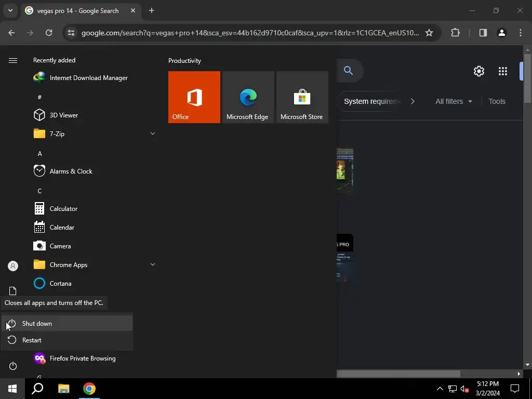Image resolution: width=532 pixels, height=399 pixels.
Task: Jump to letter A section header
Action: pos(39,154)
